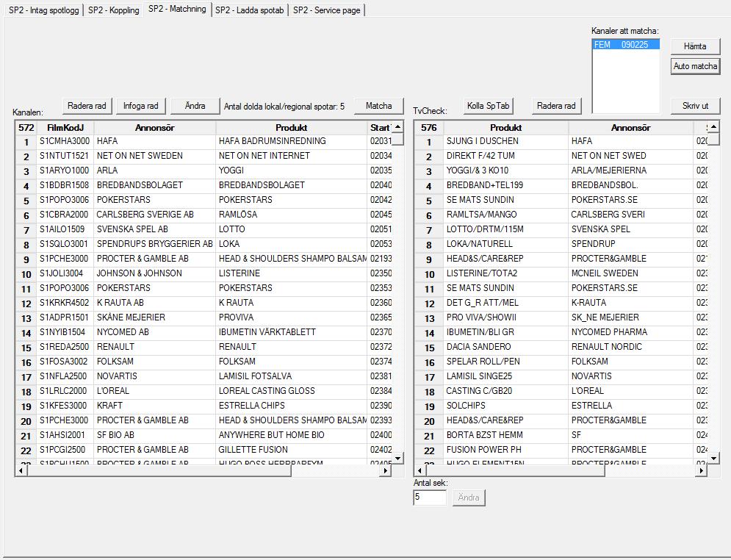Image resolution: width=731 pixels, height=560 pixels.
Task: Select cell FUSION POWER PH
Action: tap(506, 450)
